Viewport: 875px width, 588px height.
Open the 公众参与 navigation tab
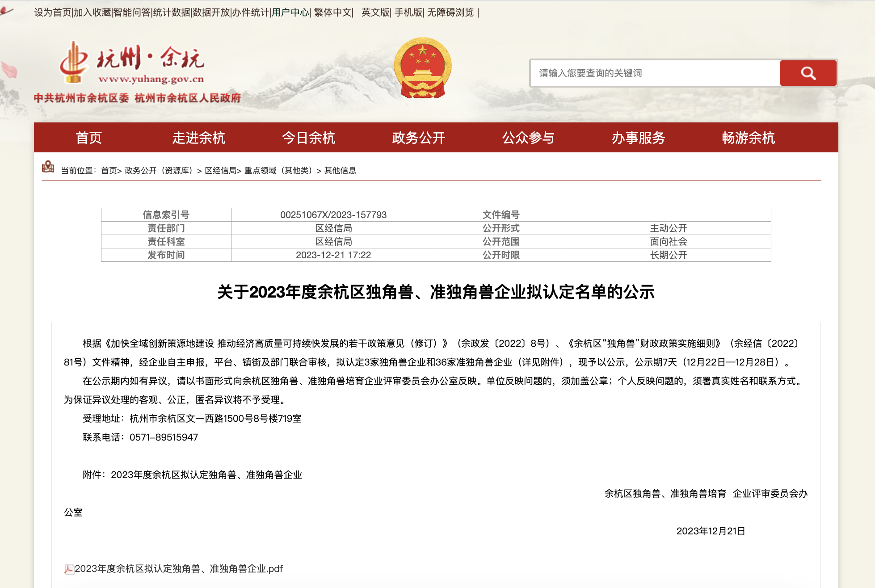point(529,138)
